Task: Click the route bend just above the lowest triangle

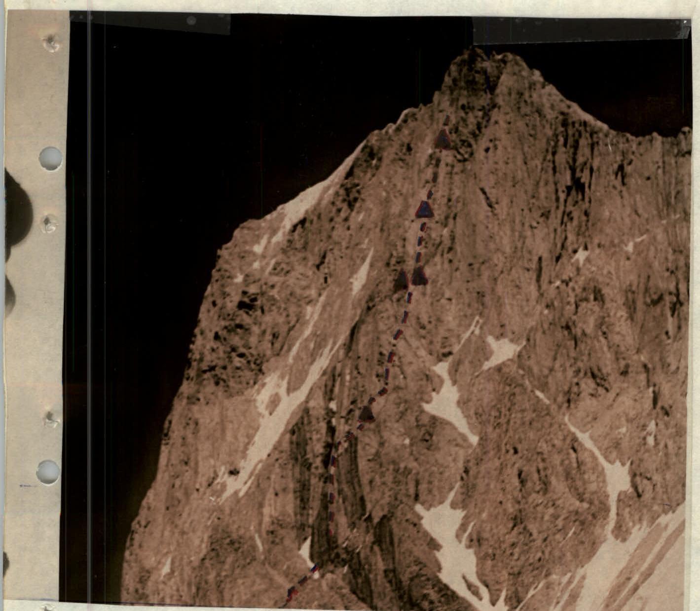Action: click(x=382, y=391)
